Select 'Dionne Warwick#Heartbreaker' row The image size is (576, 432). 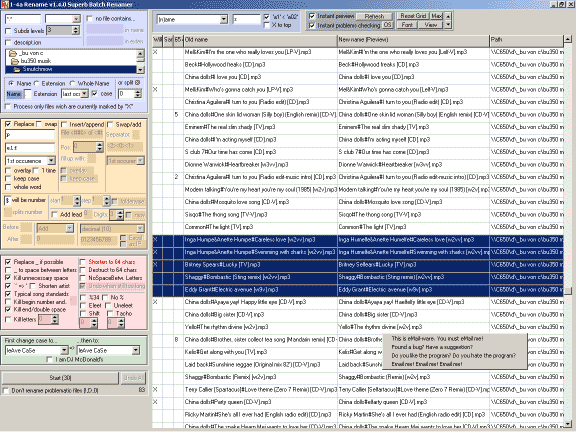point(357,165)
